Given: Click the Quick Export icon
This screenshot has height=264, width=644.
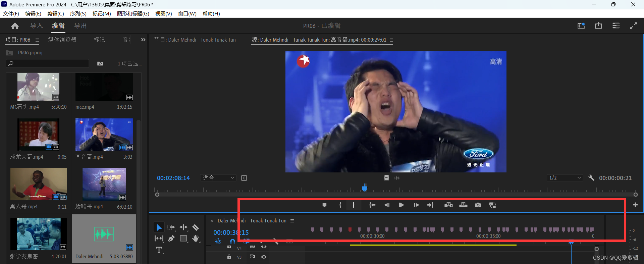Looking at the screenshot, I should pyautogui.click(x=598, y=26).
